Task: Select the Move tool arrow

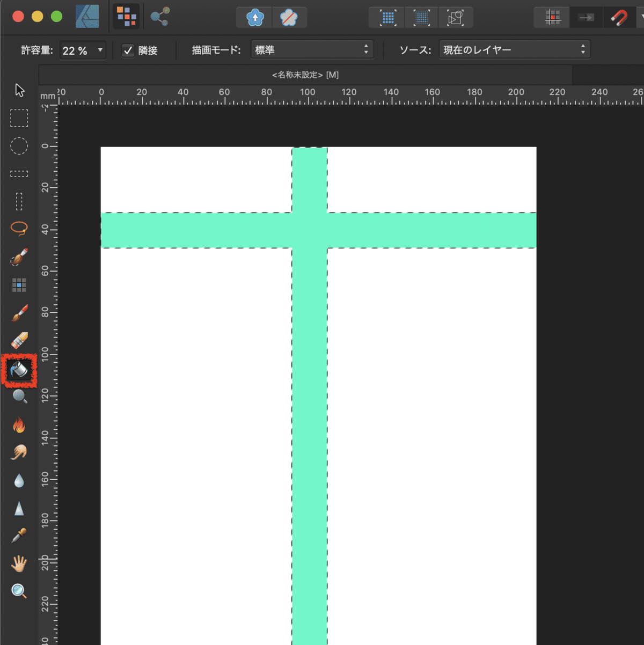Action: [x=19, y=90]
